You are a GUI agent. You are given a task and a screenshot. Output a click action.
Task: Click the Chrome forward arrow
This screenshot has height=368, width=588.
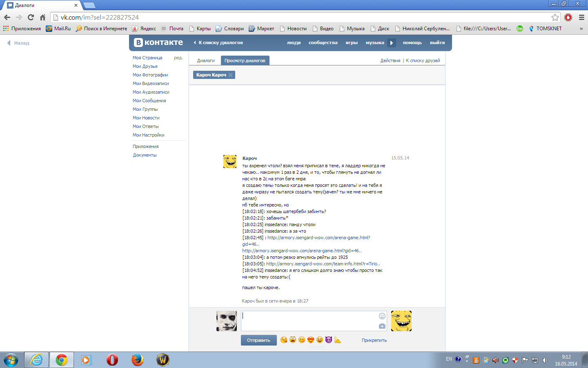[19, 17]
